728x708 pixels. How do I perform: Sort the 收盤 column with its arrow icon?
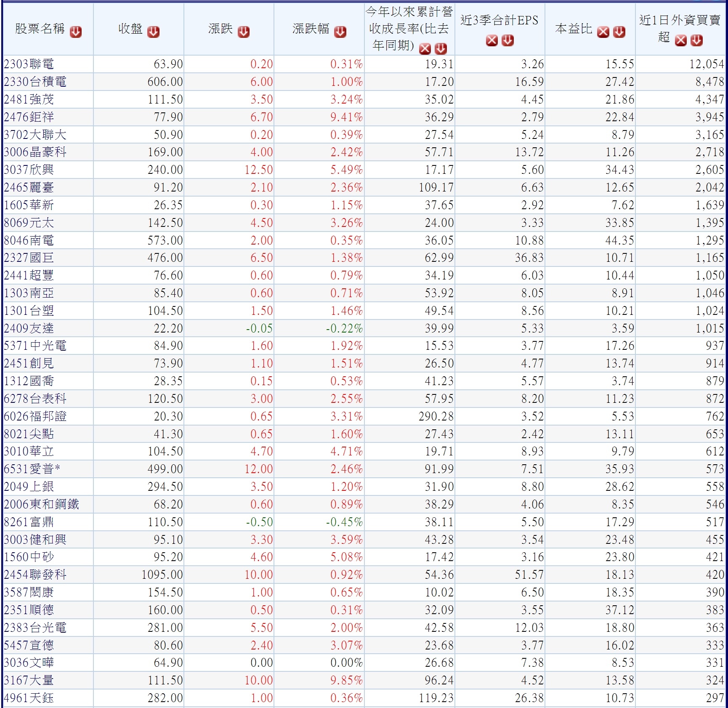pos(154,32)
